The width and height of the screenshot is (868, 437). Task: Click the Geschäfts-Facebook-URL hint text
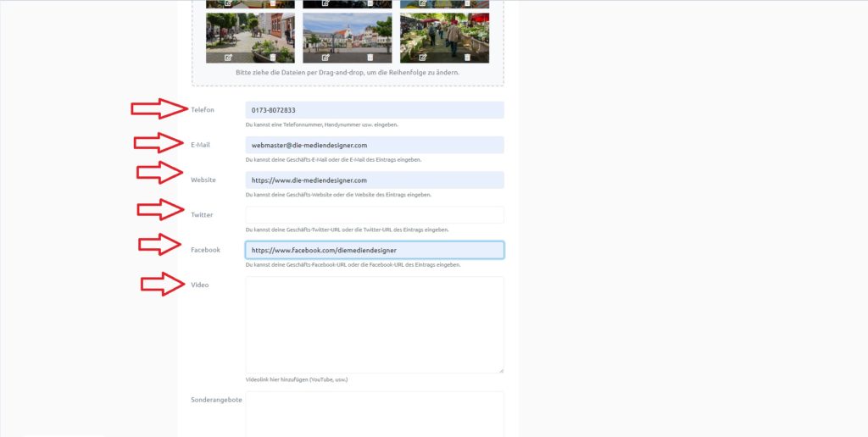click(353, 265)
